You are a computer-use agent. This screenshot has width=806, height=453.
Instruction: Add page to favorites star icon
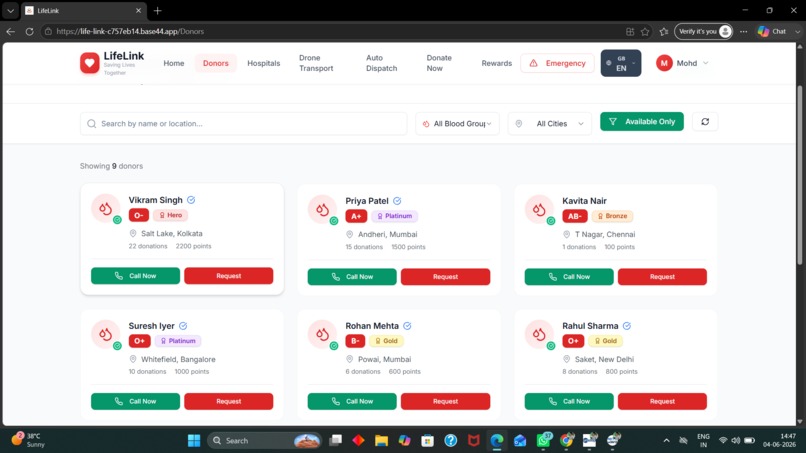[645, 31]
